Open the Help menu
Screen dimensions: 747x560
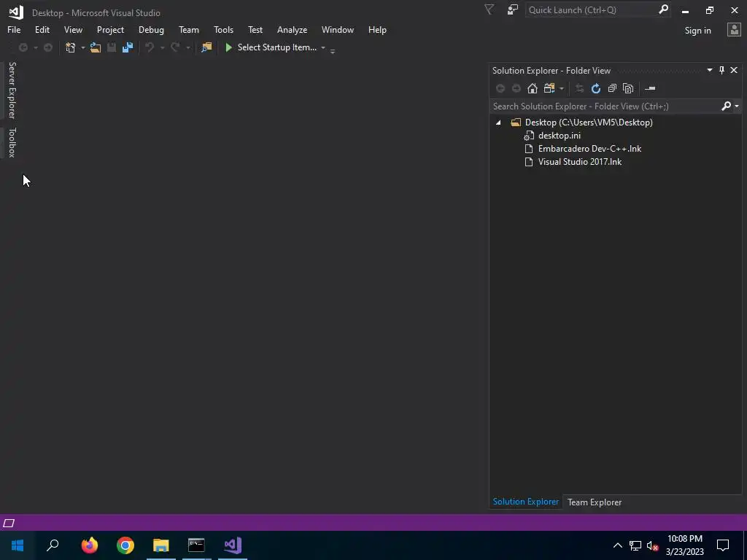coord(377,29)
